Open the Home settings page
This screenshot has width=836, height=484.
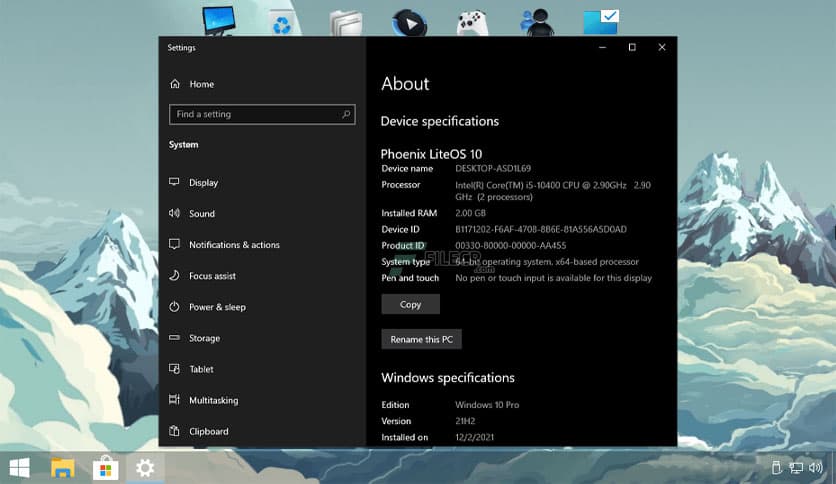click(x=202, y=84)
